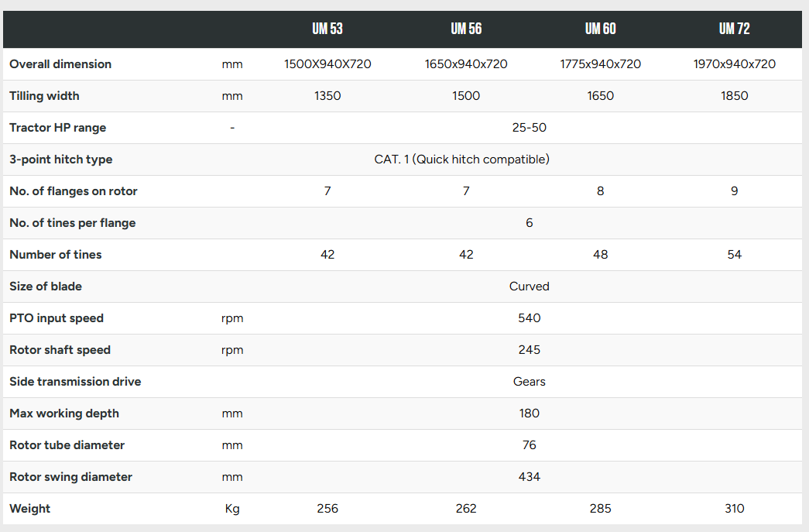Click the PTO input speed value 540
Image resolution: width=809 pixels, height=532 pixels.
pyautogui.click(x=529, y=318)
